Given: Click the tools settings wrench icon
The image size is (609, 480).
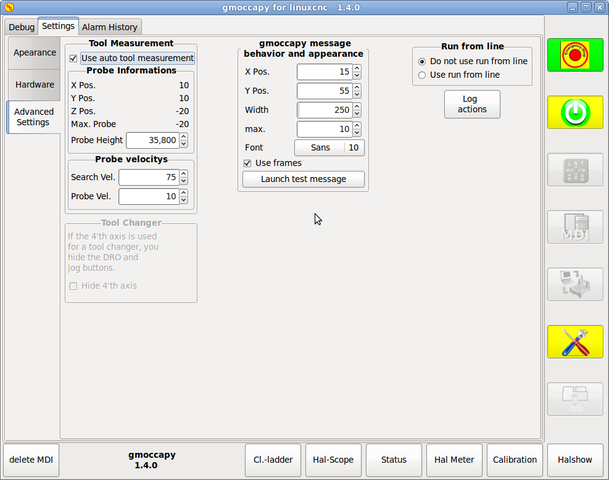Looking at the screenshot, I should [x=575, y=342].
